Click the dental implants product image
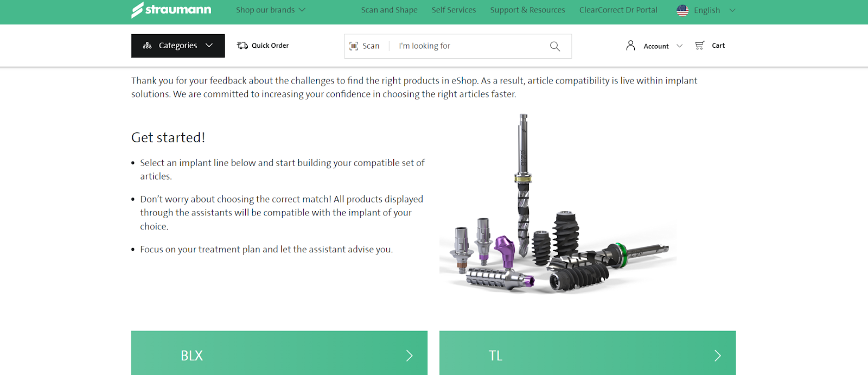 tap(558, 204)
